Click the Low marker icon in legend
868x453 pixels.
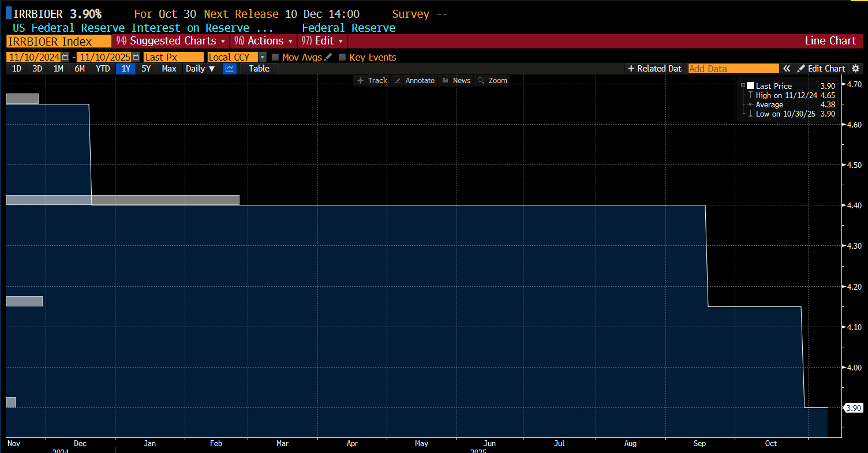click(x=750, y=114)
